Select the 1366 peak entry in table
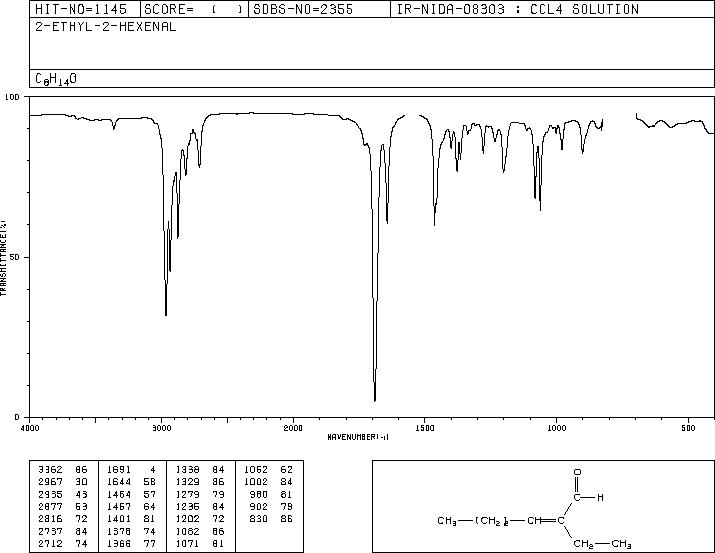Screen dimensions: 715x553 click(132, 544)
